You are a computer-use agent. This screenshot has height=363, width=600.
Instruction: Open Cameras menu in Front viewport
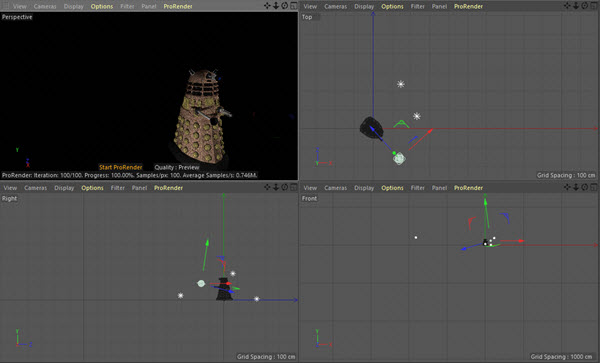336,188
